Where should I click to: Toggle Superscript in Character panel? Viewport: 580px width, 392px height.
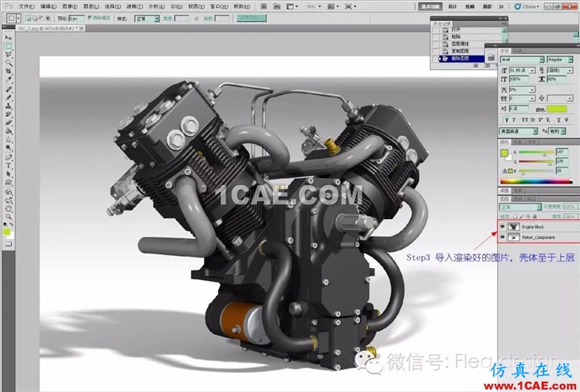point(541,120)
